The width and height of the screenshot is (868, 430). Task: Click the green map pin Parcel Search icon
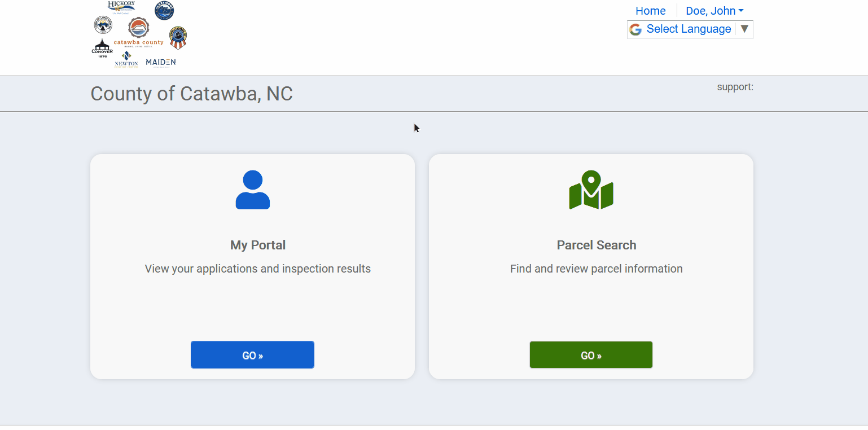coord(591,190)
